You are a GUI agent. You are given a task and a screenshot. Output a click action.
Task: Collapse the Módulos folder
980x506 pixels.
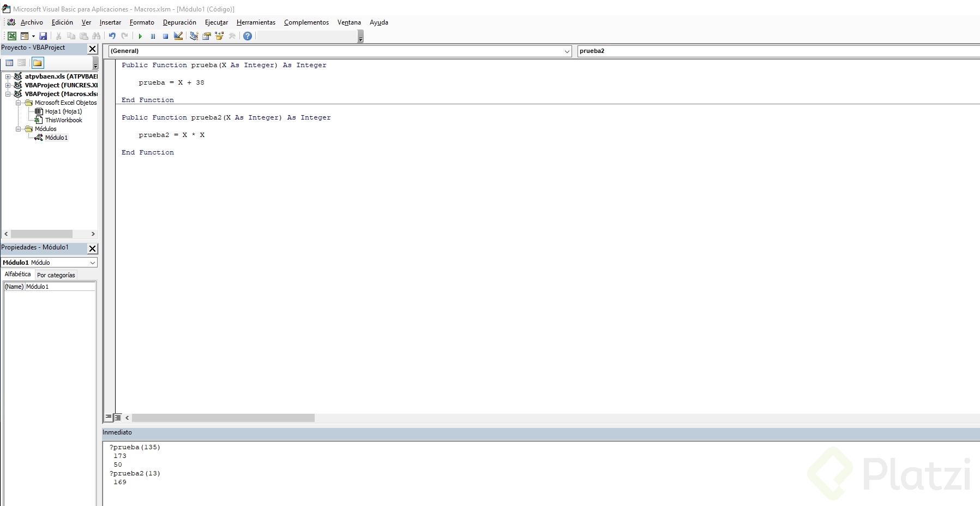click(x=18, y=129)
